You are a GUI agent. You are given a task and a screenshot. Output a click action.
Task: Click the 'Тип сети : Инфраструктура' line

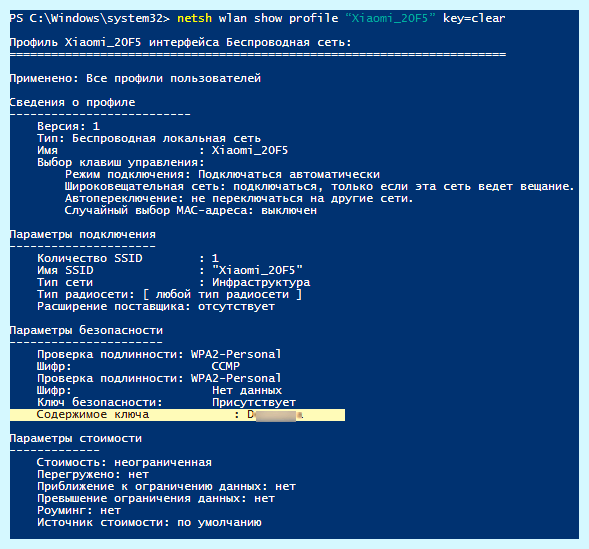(174, 282)
